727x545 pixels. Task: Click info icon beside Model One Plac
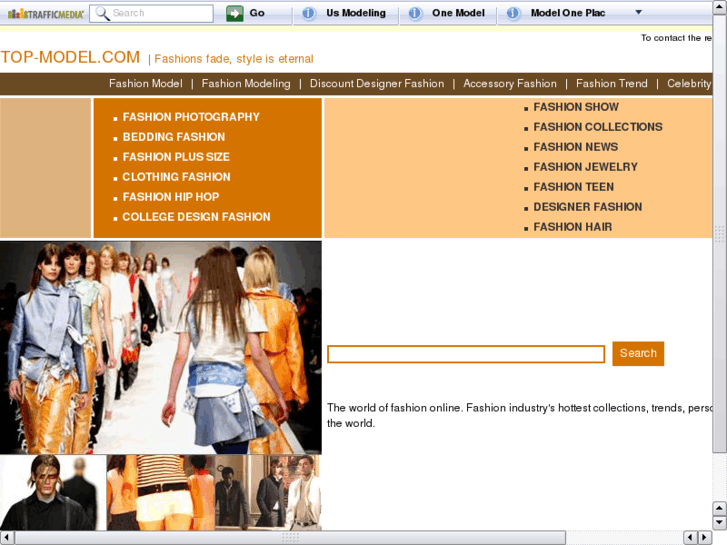[x=512, y=13]
